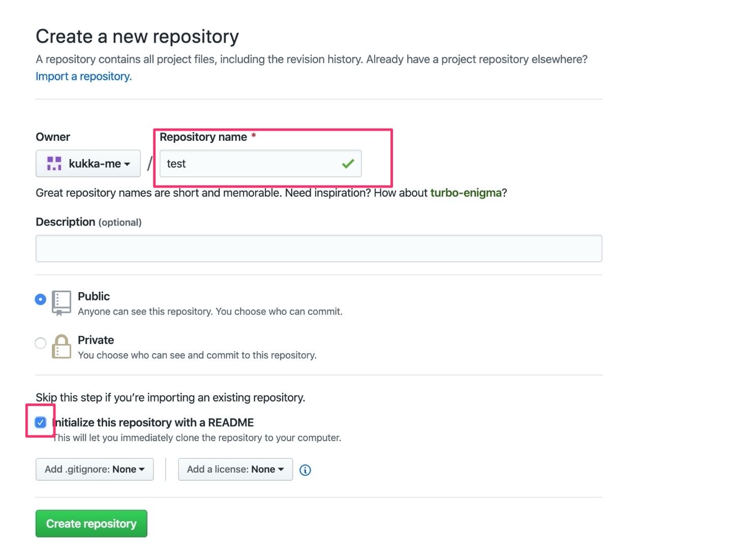Expand the Add a license: None dropdown
Screen dimensions: 732x560
[235, 470]
